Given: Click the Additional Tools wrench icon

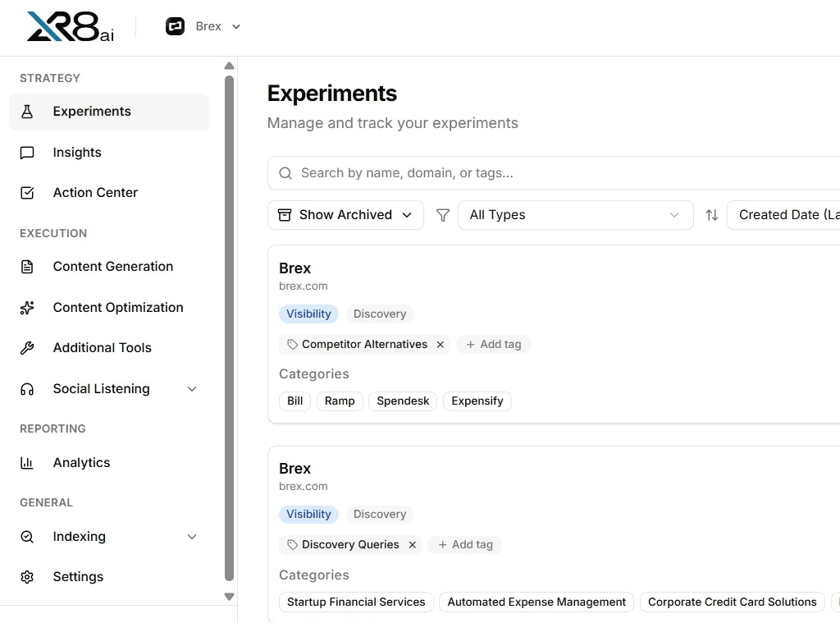Looking at the screenshot, I should click(x=27, y=347).
